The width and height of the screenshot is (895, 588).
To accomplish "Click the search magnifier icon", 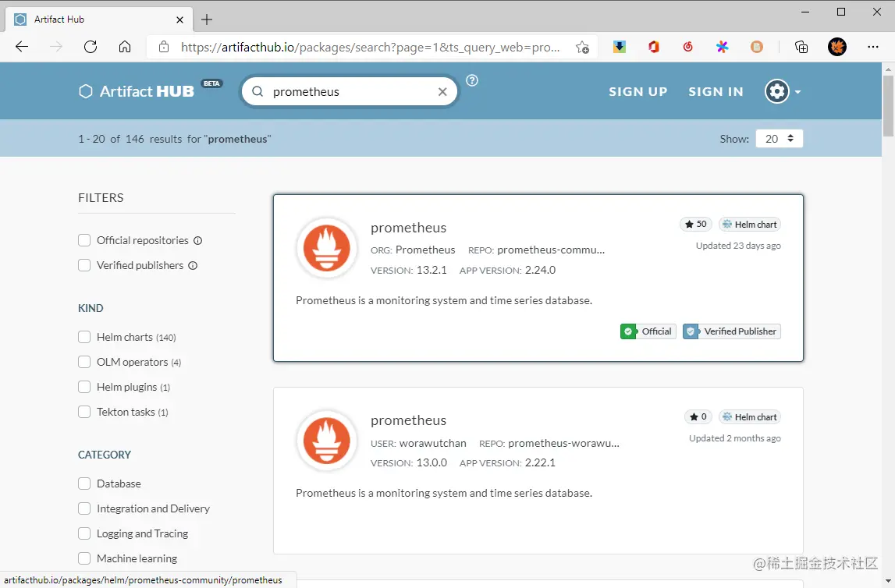I will [257, 92].
